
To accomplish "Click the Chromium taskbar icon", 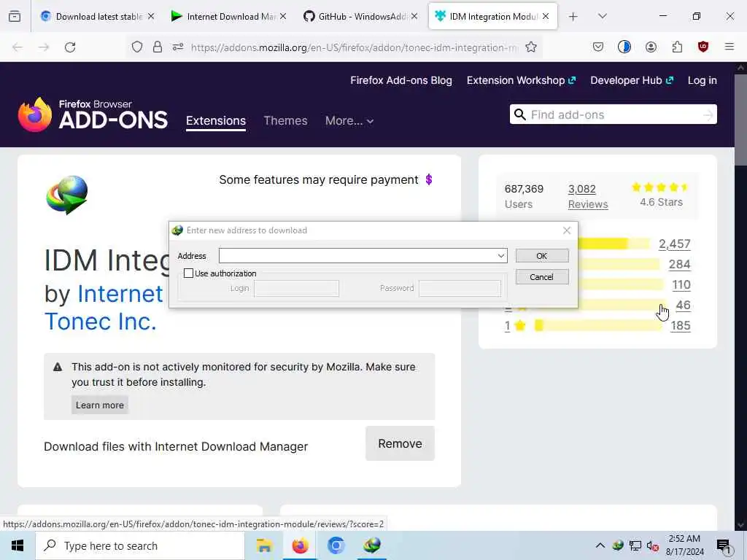I will tap(336, 545).
